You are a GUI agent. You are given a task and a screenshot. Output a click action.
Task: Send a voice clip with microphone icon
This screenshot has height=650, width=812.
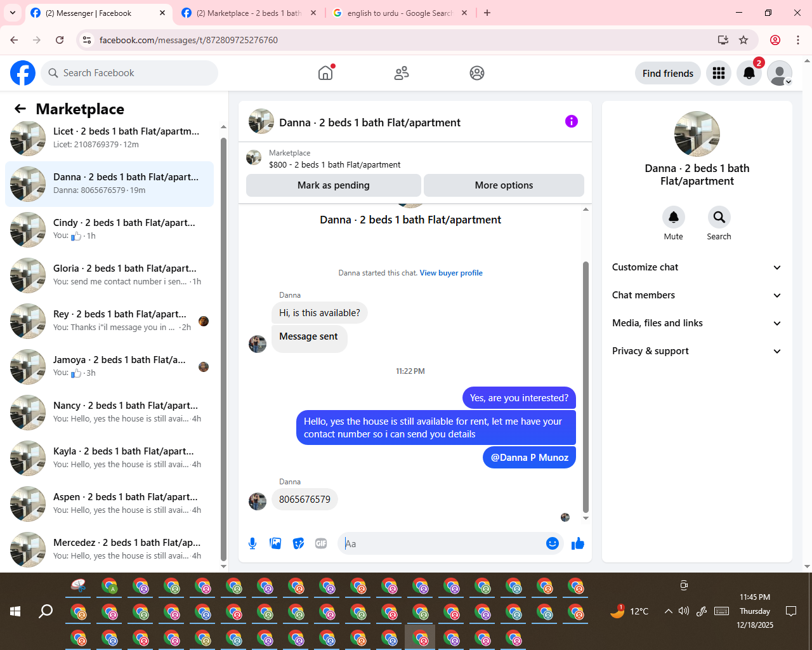point(252,543)
